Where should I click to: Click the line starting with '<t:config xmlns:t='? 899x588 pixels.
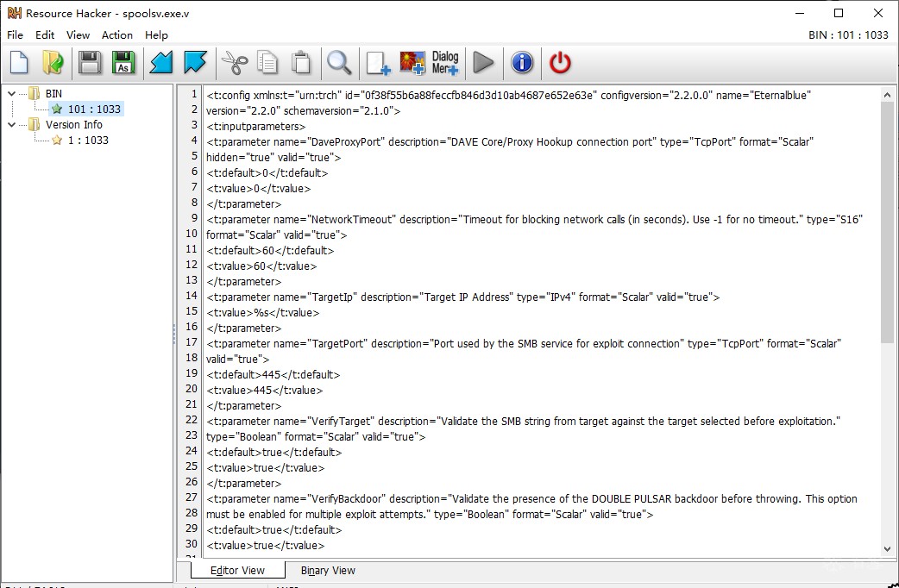(508, 95)
